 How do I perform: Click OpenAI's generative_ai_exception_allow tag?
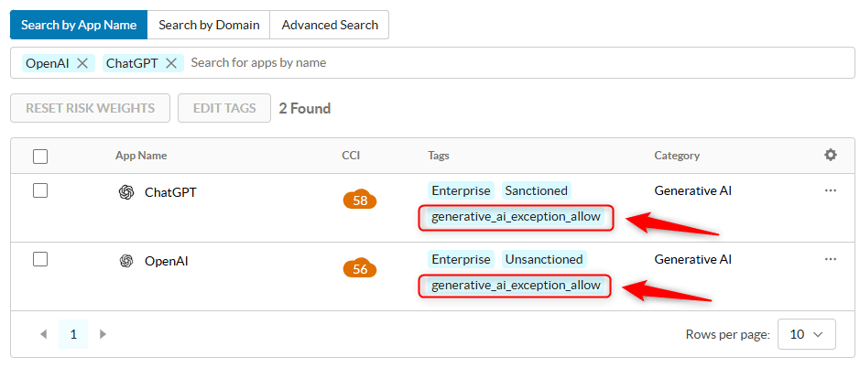(x=516, y=286)
